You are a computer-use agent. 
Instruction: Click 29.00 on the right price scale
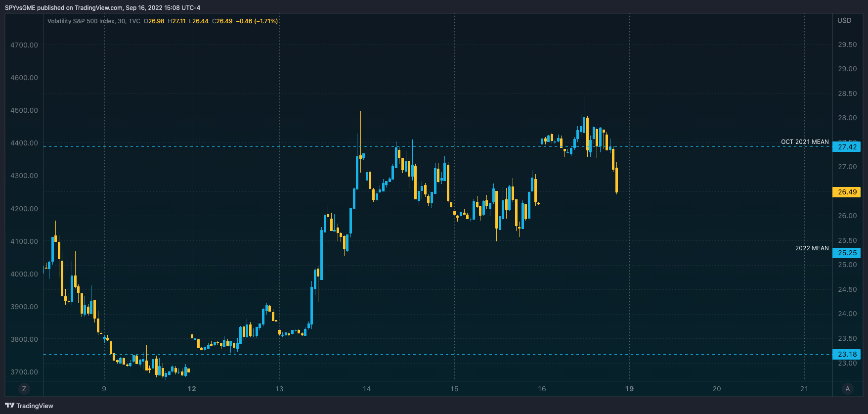pyautogui.click(x=847, y=69)
